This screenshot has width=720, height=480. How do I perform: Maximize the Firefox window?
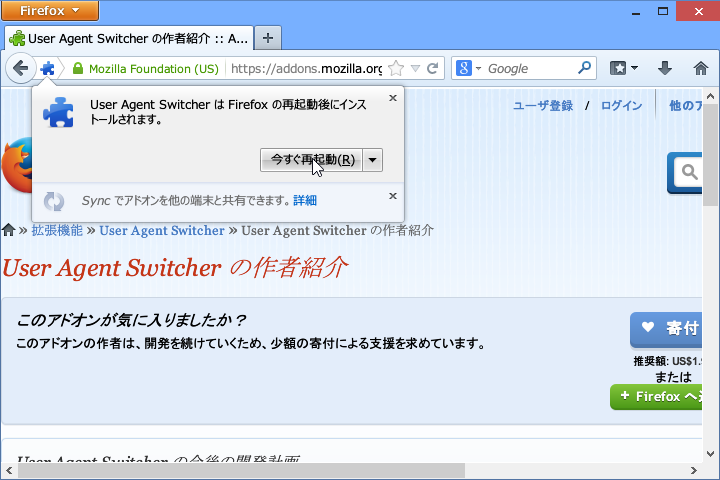(663, 11)
